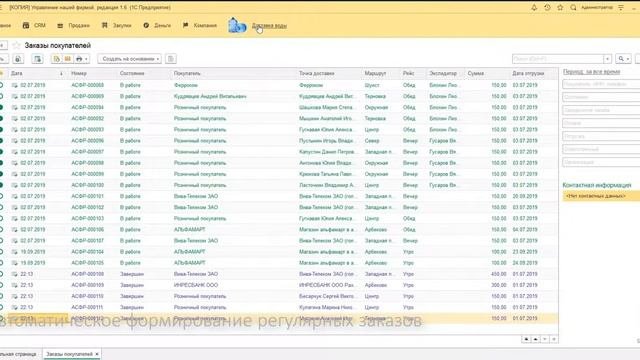Click the document structure toolbar icon
The height and width of the screenshot is (360, 640).
pos(56,59)
